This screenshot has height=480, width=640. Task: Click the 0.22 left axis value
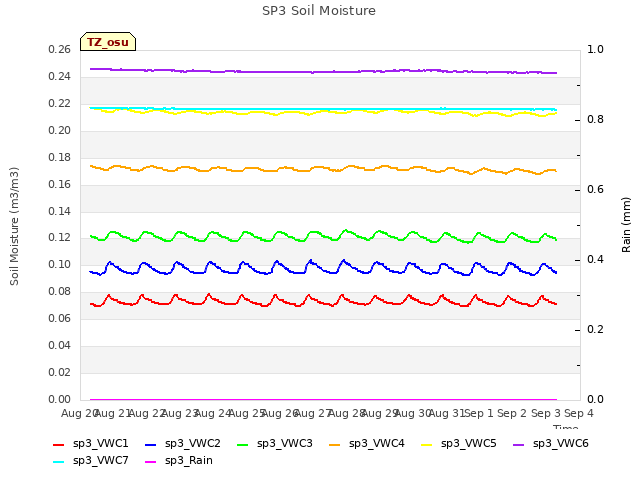[x=60, y=104]
